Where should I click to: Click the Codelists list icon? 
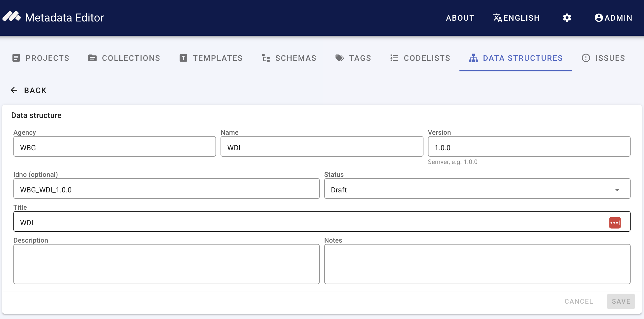click(x=394, y=58)
